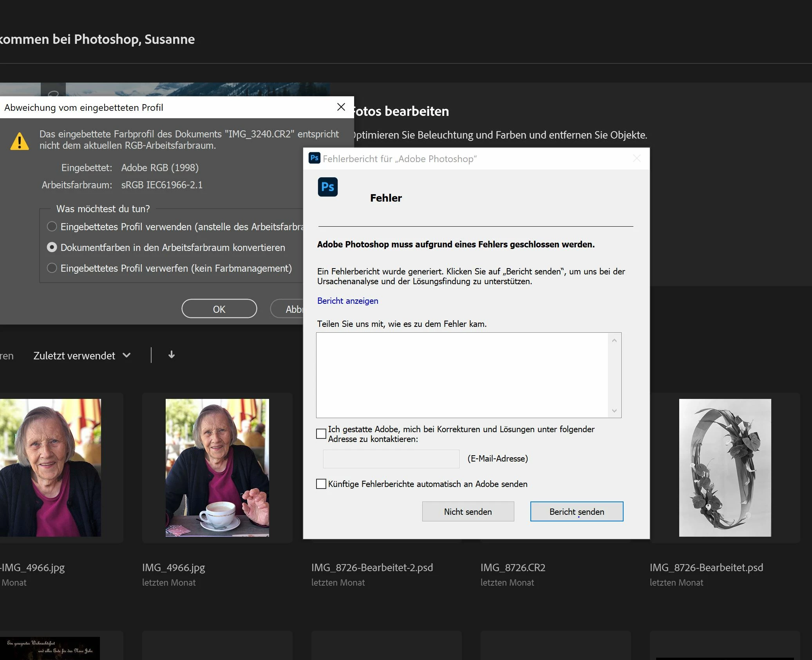Expand the Zuletzt verwendet dropdown
Screen dimensions: 812x660
tap(81, 355)
